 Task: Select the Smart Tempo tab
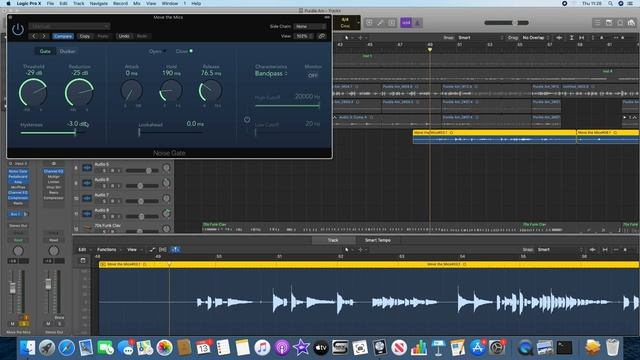(x=378, y=240)
